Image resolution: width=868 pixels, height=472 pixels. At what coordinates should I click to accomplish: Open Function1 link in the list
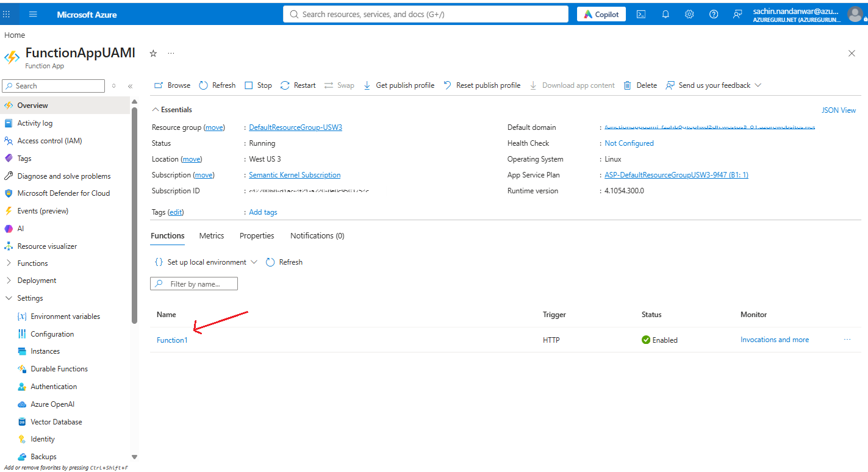click(172, 340)
